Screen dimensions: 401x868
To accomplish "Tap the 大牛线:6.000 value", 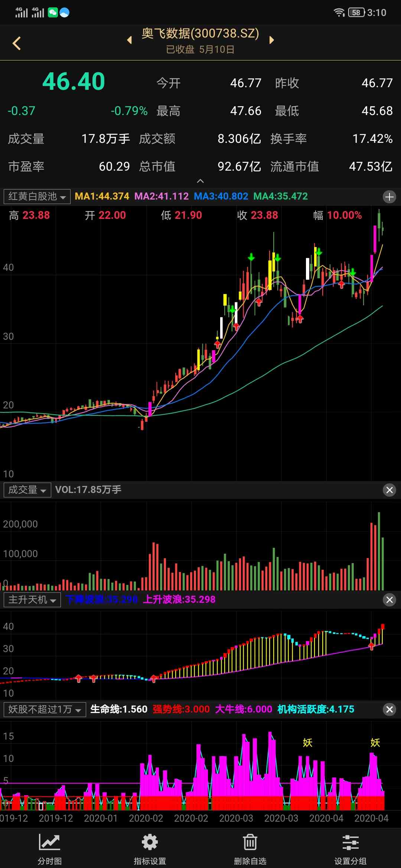I will point(244,709).
